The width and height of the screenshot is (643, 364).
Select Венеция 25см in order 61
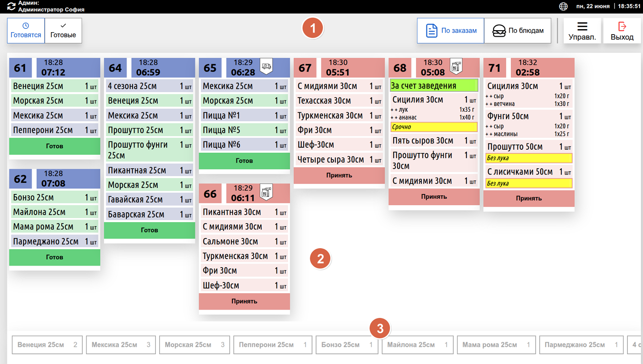tap(54, 86)
